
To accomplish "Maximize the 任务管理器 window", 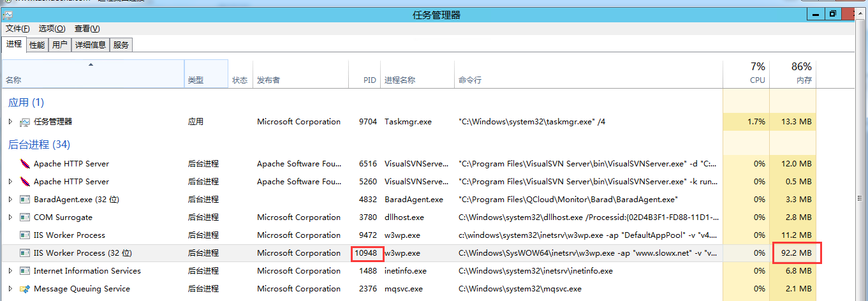I will [x=832, y=13].
